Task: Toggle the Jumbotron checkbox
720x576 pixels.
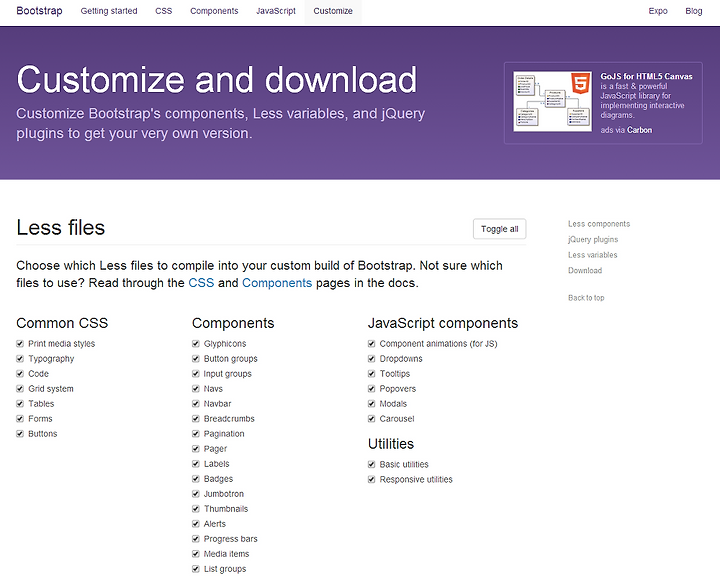Action: tap(196, 494)
